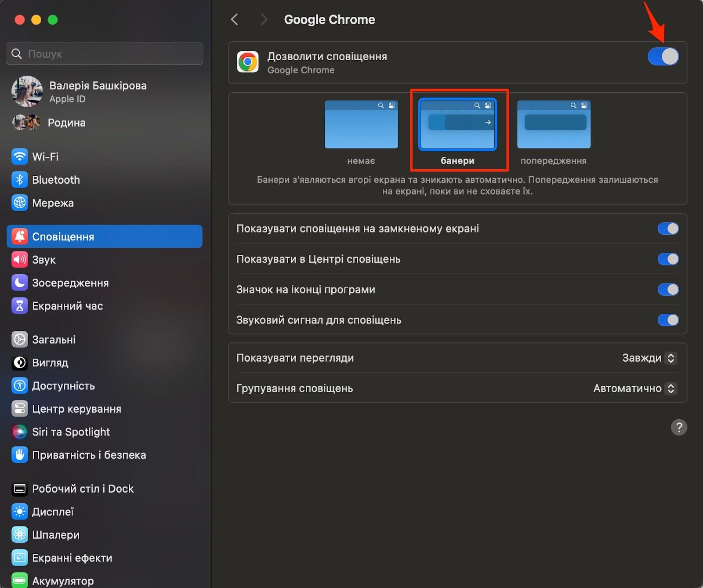Minimize window with the yellow button
703x588 pixels.
click(36, 20)
